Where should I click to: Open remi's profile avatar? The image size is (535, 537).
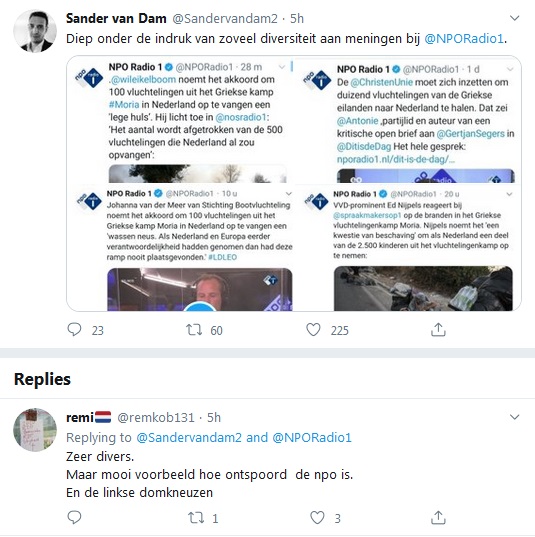click(35, 430)
